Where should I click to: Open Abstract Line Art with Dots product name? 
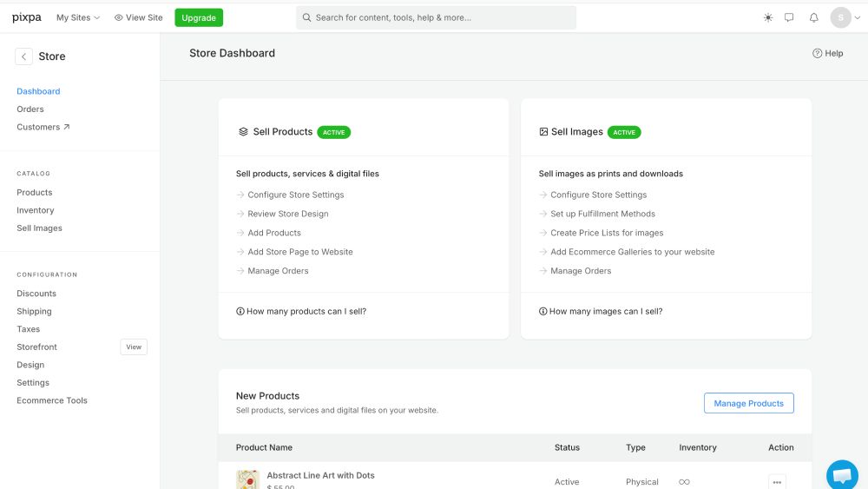320,475
